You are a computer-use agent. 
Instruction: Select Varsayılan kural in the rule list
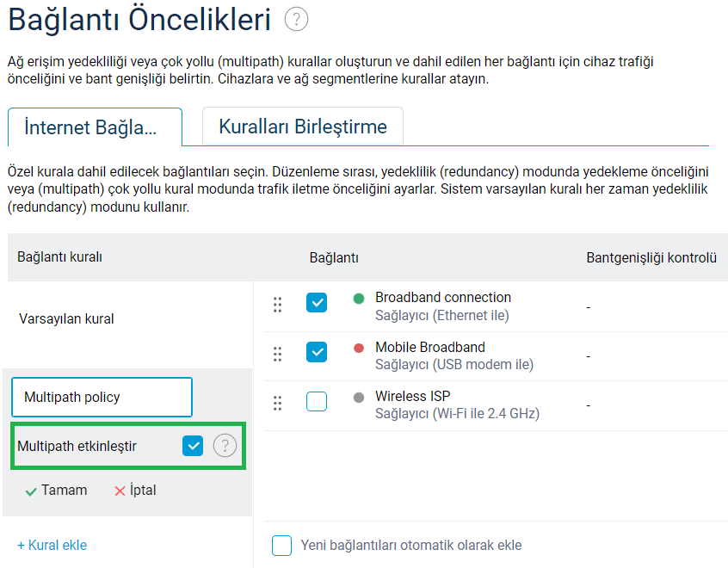click(x=67, y=319)
